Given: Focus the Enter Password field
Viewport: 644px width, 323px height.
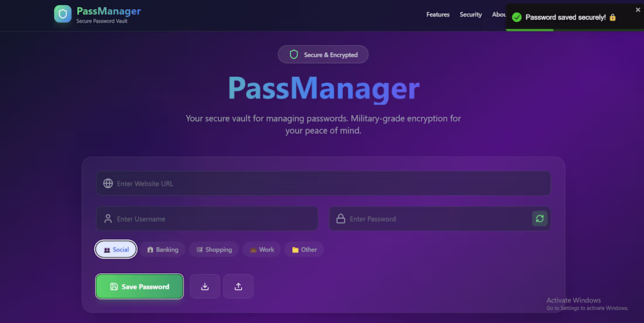Looking at the screenshot, I should pyautogui.click(x=440, y=219).
